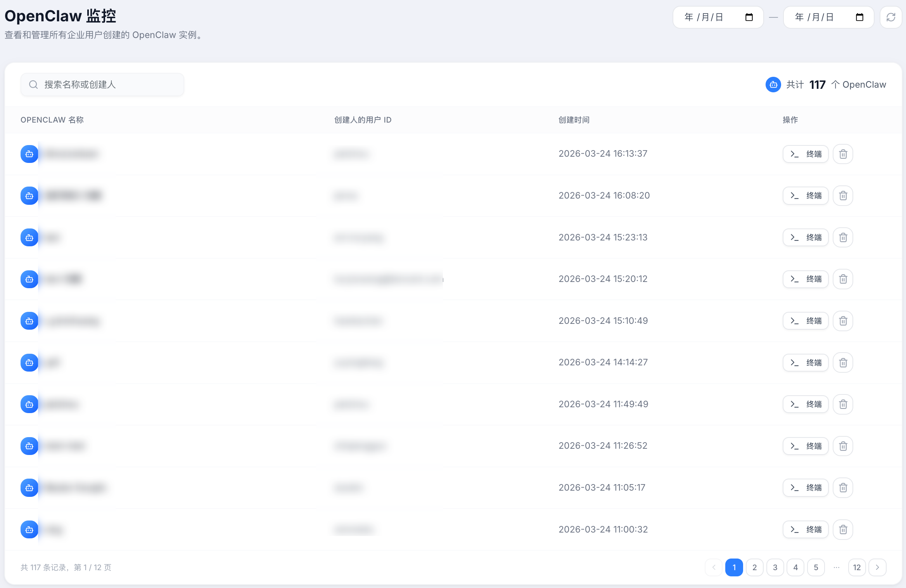Jump to last page 12
The image size is (906, 588).
[x=857, y=567]
